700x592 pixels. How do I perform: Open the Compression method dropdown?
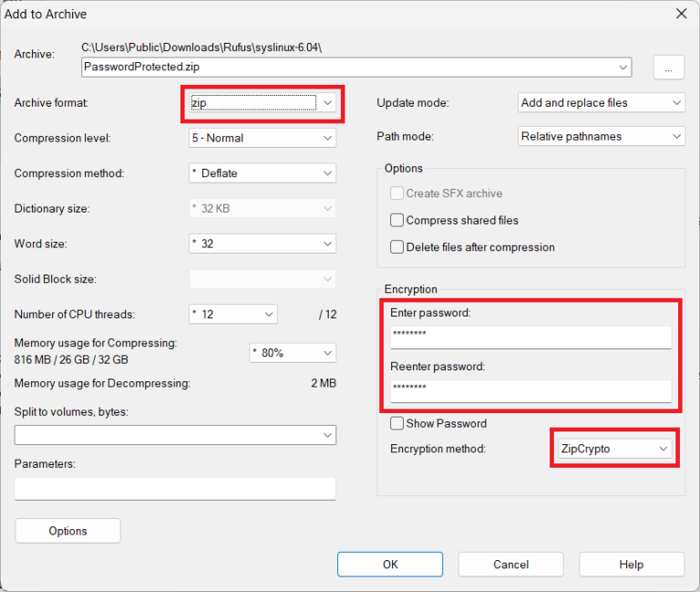pos(262,173)
